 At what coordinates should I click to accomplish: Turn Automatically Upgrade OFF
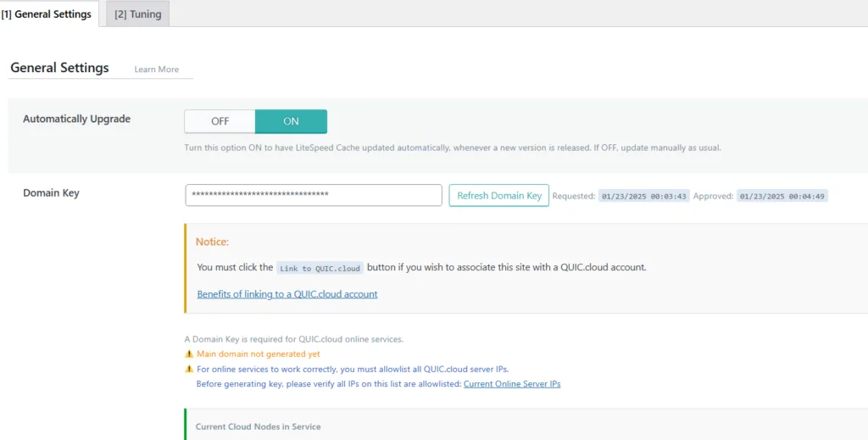[220, 121]
